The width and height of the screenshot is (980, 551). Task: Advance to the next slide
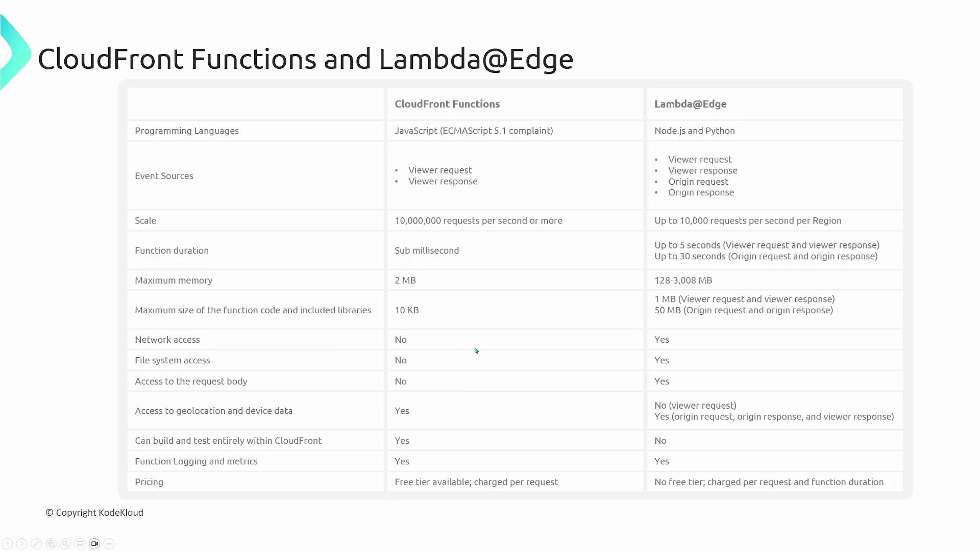pos(21,544)
